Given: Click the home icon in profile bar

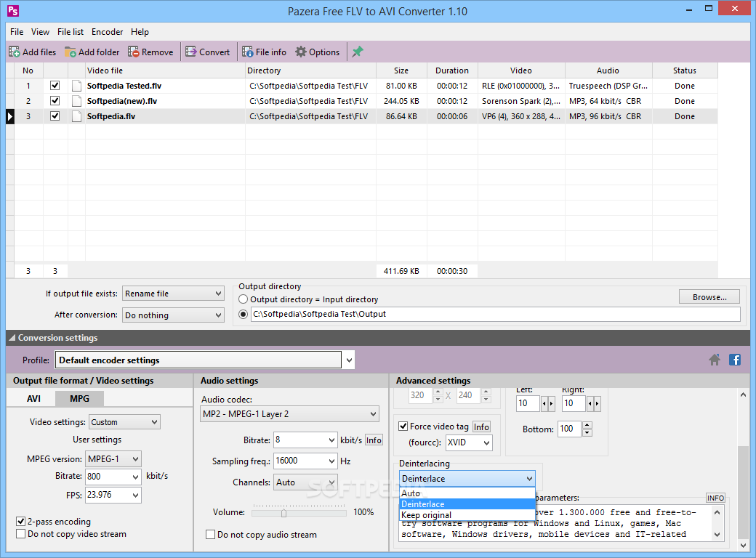Looking at the screenshot, I should pos(715,360).
